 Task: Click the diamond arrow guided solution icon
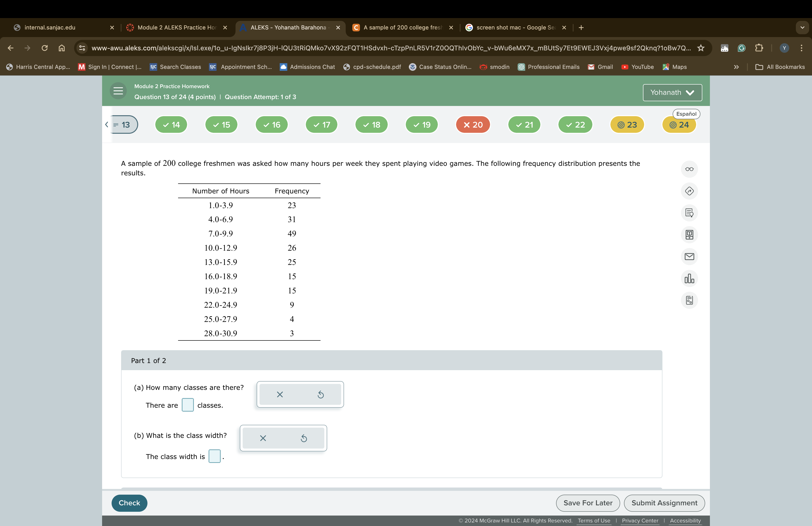689,191
